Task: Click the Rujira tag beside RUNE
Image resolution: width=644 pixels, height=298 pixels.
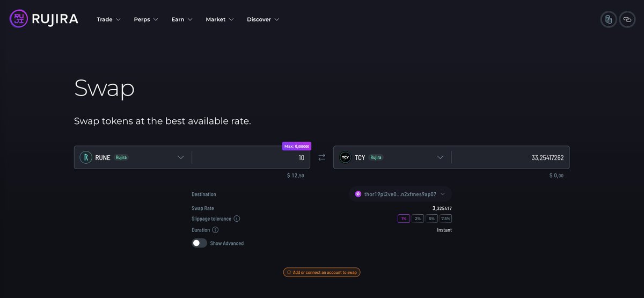Action: [121, 157]
